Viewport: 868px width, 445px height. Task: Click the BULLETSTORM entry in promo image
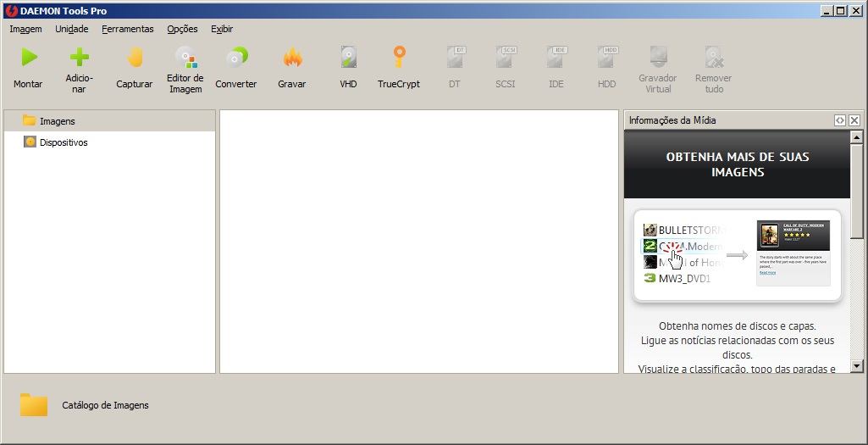683,230
